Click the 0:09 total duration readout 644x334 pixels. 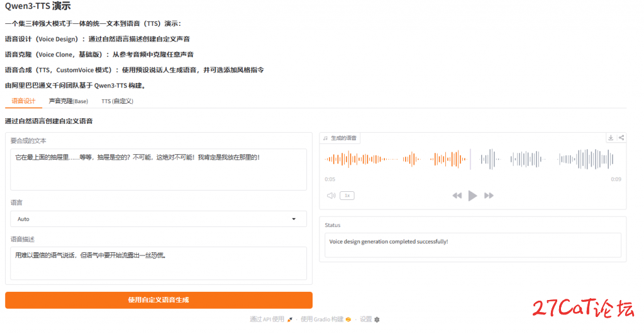(x=616, y=179)
